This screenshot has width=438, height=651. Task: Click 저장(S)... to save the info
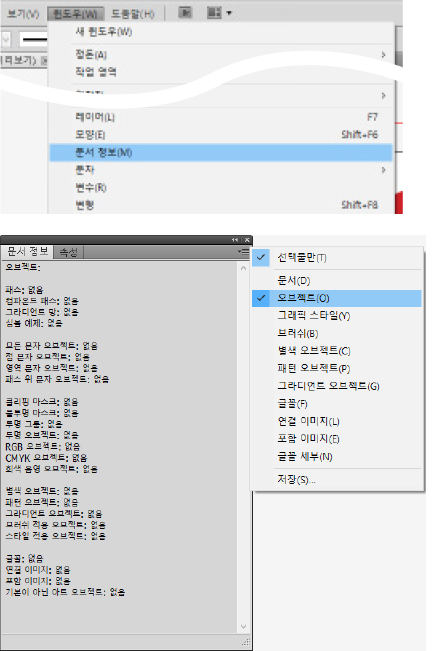click(x=337, y=480)
